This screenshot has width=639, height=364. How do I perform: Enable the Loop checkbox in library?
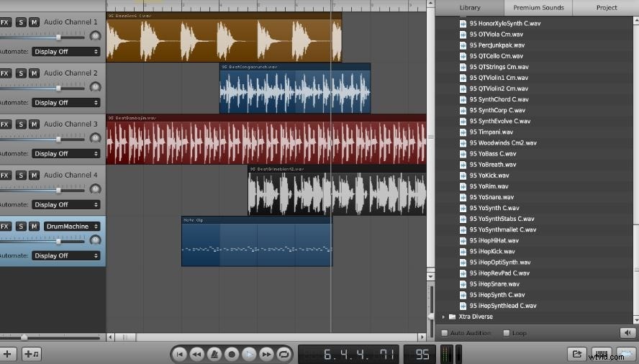tap(507, 333)
